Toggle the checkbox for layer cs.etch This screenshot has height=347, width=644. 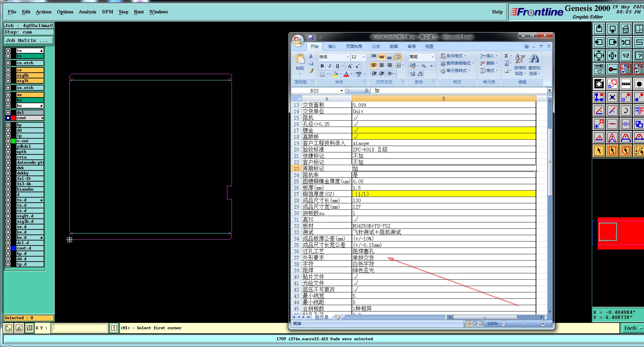[x=8, y=63]
